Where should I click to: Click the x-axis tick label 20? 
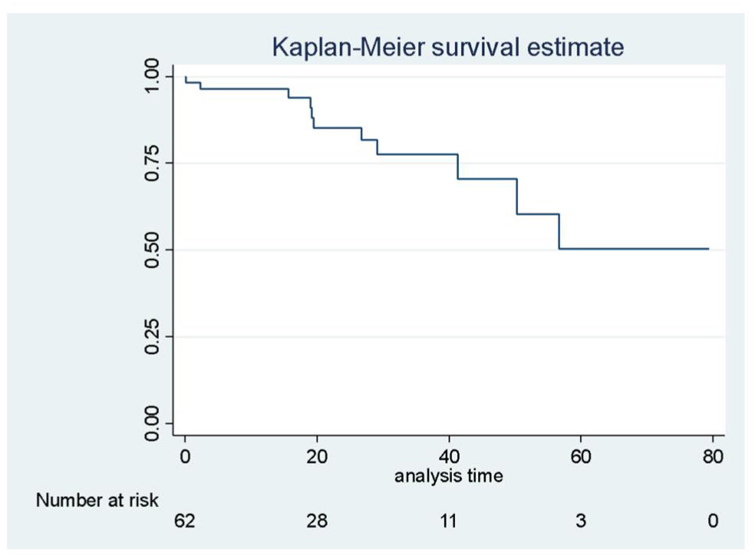(317, 457)
